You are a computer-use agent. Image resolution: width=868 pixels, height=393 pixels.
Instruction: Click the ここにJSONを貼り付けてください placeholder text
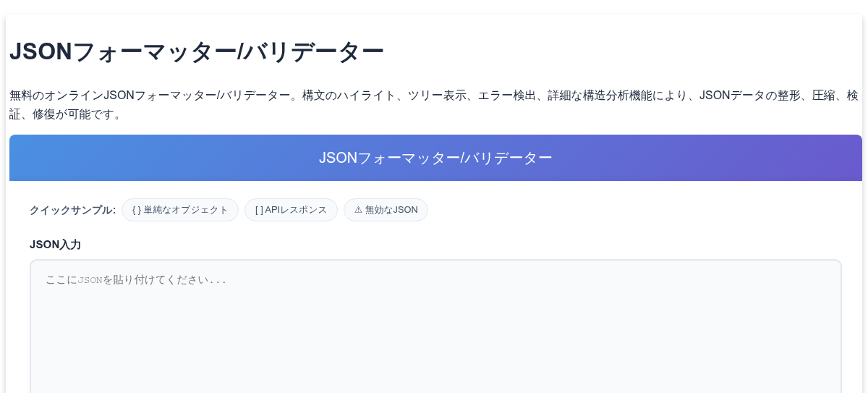tap(136, 280)
